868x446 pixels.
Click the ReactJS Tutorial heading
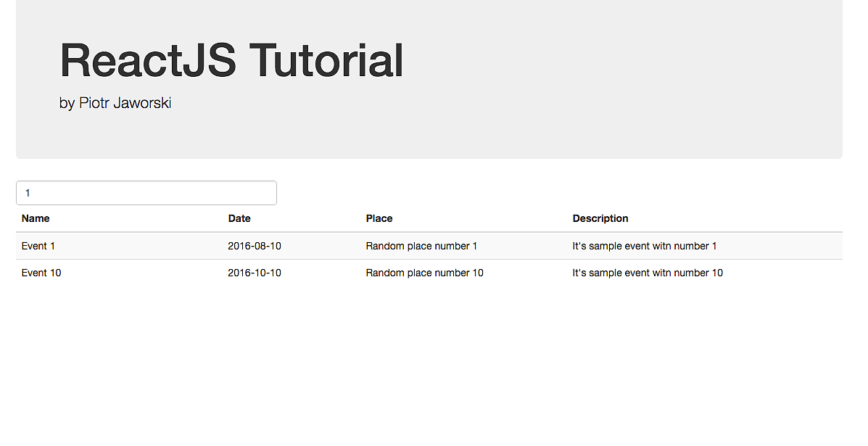pyautogui.click(x=231, y=59)
